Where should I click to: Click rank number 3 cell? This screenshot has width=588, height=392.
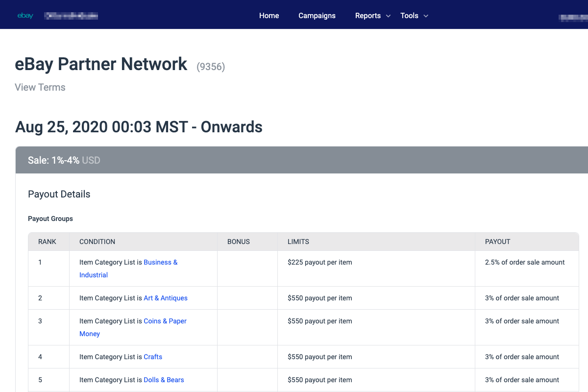pyautogui.click(x=49, y=327)
